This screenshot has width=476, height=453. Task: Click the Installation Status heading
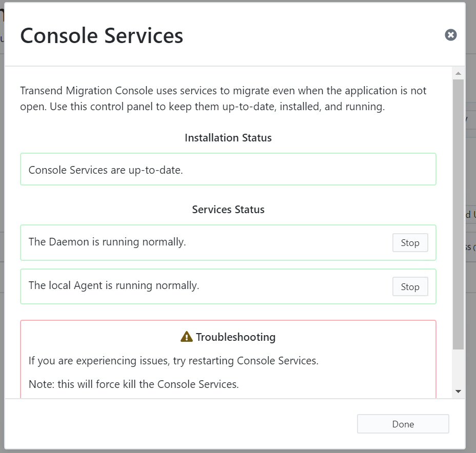[228, 138]
